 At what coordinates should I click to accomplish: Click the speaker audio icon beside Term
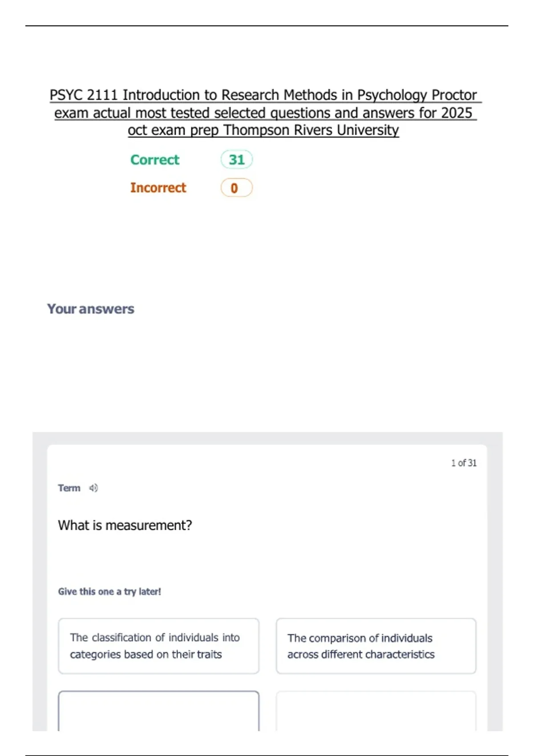93,488
